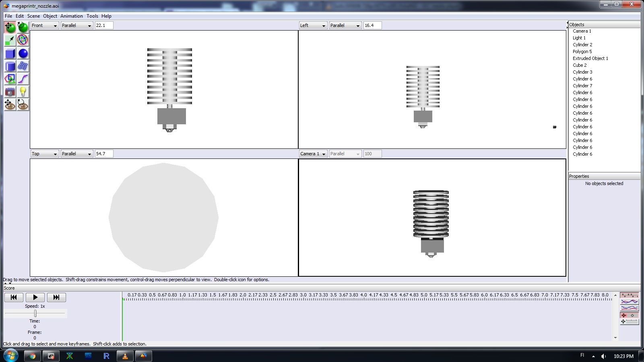The height and width of the screenshot is (362, 644).
Task: Select the Resize Object tool
Action: (x=10, y=40)
